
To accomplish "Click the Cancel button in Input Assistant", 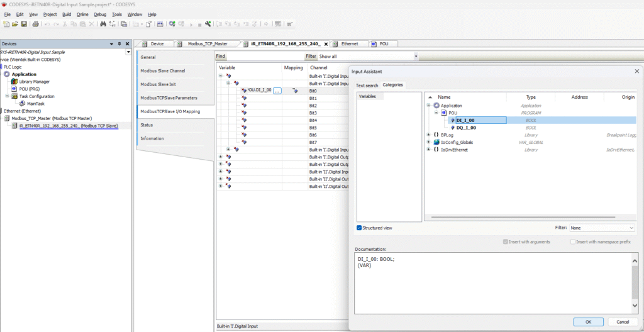I will click(x=623, y=322).
